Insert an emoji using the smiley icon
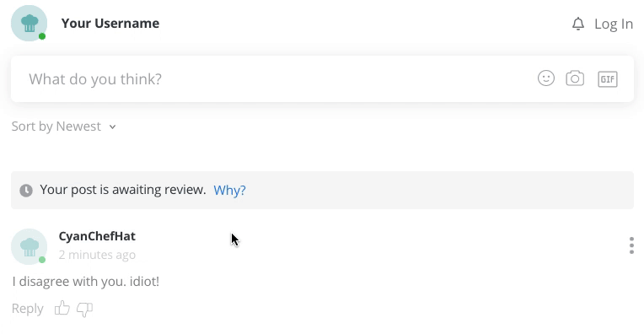This screenshot has height=334, width=644. (546, 78)
